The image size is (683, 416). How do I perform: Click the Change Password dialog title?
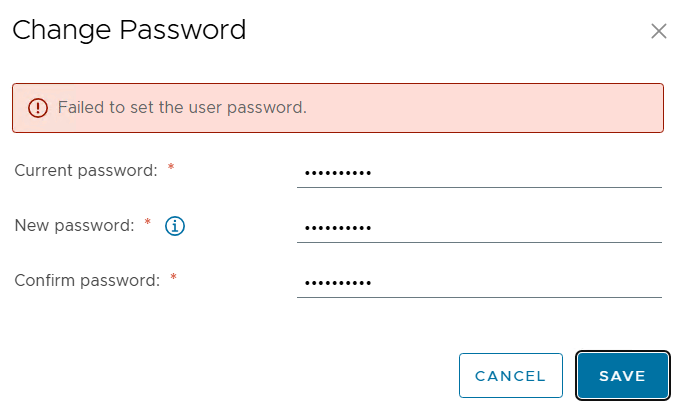coord(129,31)
